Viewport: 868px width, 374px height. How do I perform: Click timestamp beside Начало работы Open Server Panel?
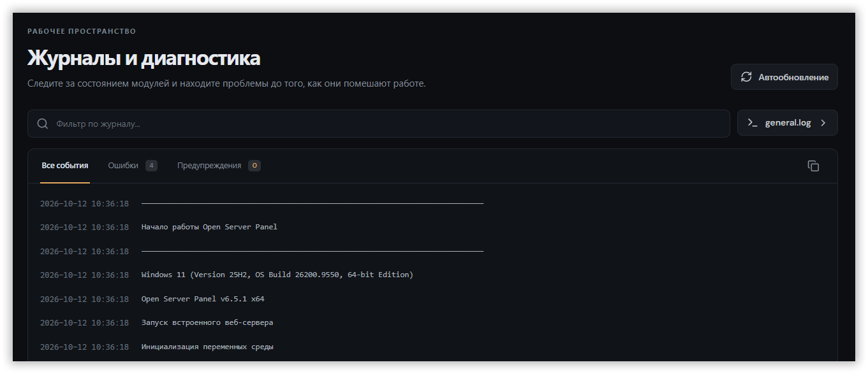pos(84,227)
